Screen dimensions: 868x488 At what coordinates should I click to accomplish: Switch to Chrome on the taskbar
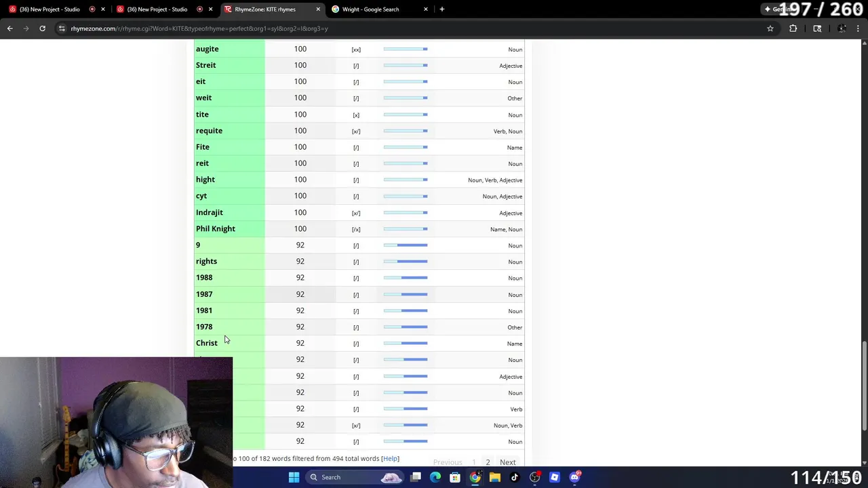[475, 477]
